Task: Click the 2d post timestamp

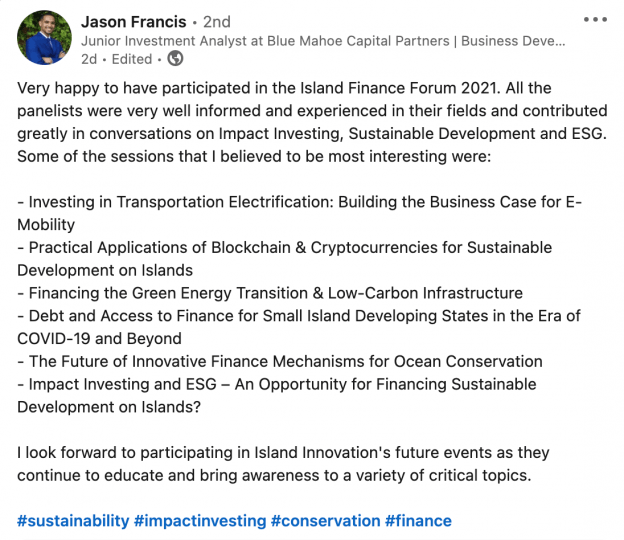Action: [89, 59]
